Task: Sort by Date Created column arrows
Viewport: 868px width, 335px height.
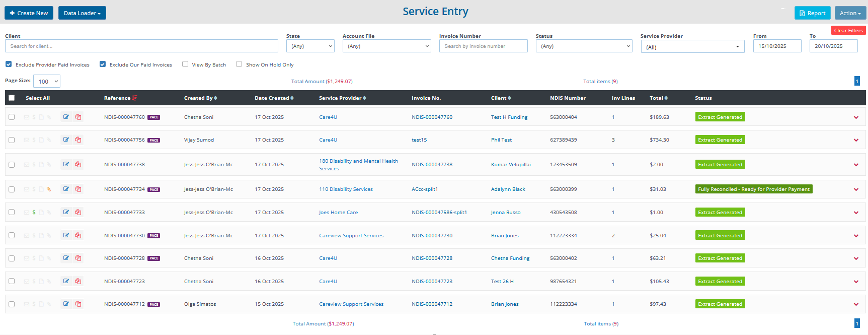Action: 292,98
